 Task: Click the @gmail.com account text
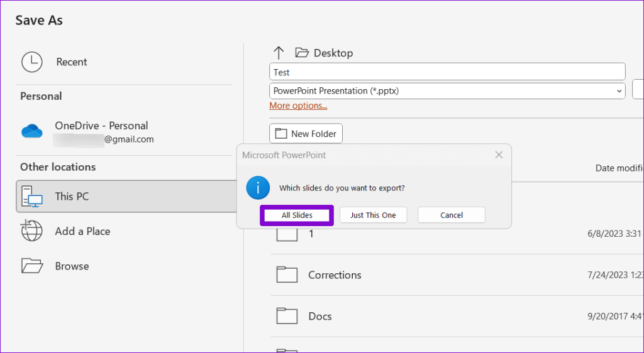(x=129, y=139)
